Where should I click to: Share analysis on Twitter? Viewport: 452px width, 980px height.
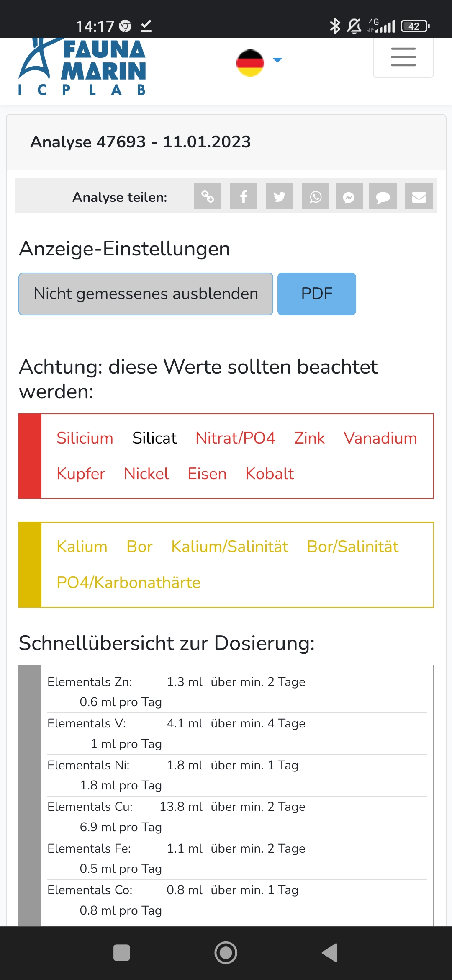tap(280, 196)
